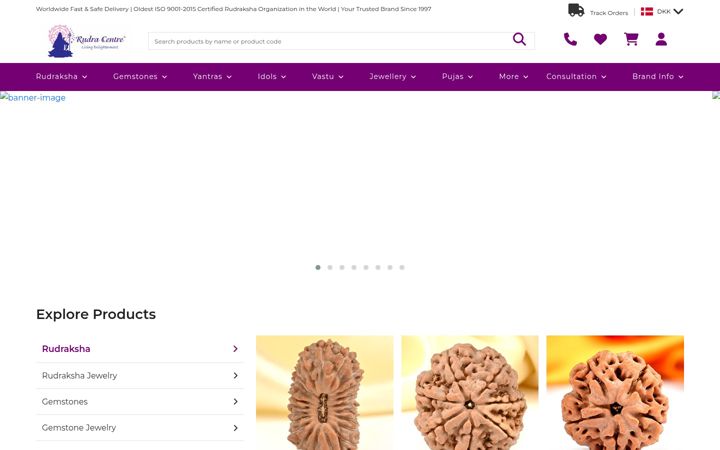The image size is (720, 450).
Task: Click the delivery truck icon
Action: [576, 10]
